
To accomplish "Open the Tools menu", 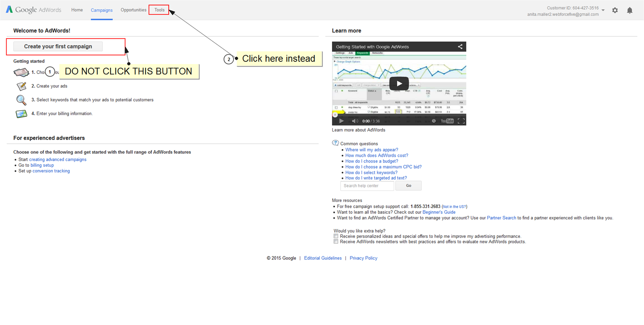I will [159, 10].
